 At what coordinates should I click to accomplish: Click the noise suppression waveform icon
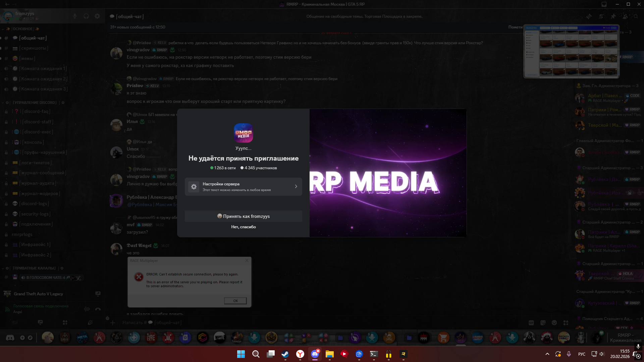pyautogui.click(x=87, y=309)
